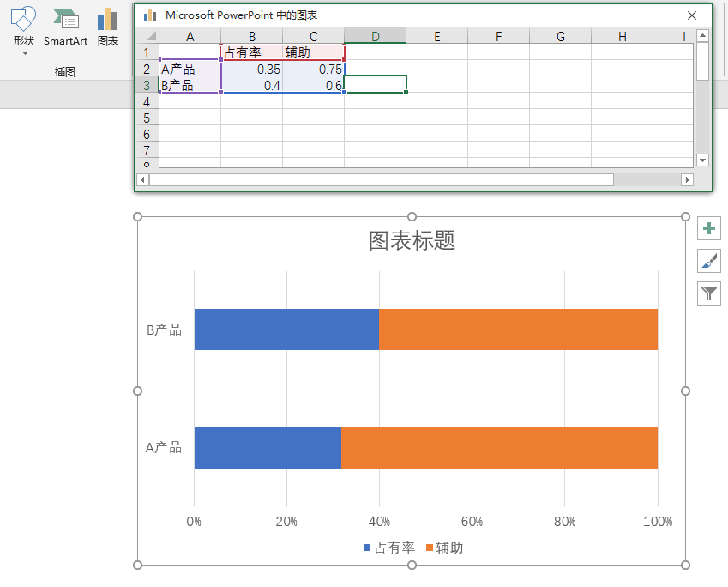Insert a SmartArt graphic
Viewport: 728px width, 587px height.
(x=65, y=27)
